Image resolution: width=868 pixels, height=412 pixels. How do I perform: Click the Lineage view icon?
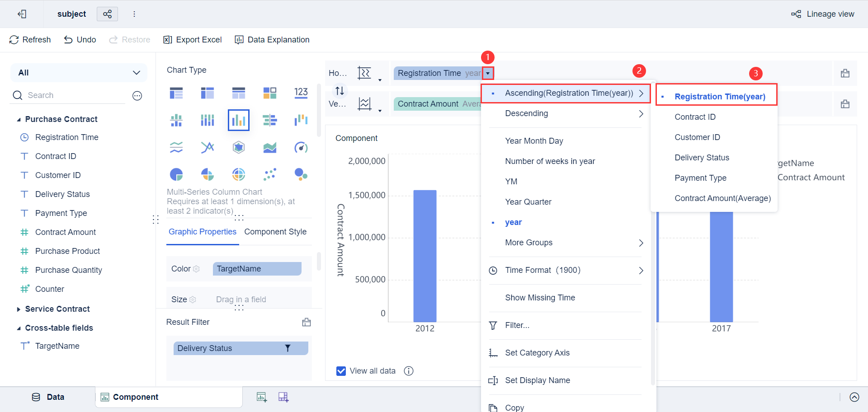pos(796,14)
